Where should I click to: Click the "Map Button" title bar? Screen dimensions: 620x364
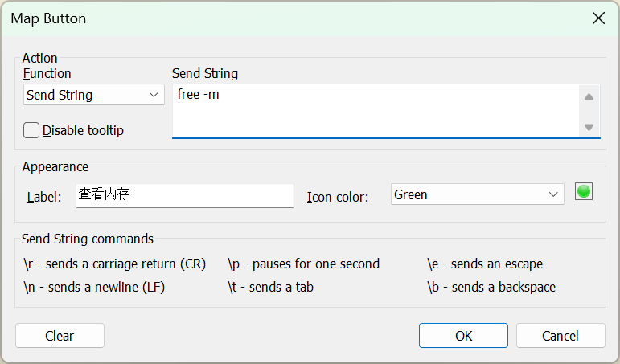(x=241, y=18)
